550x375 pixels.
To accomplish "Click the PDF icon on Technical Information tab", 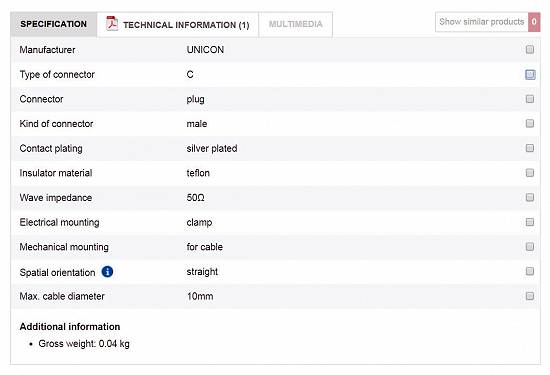I will (112, 24).
